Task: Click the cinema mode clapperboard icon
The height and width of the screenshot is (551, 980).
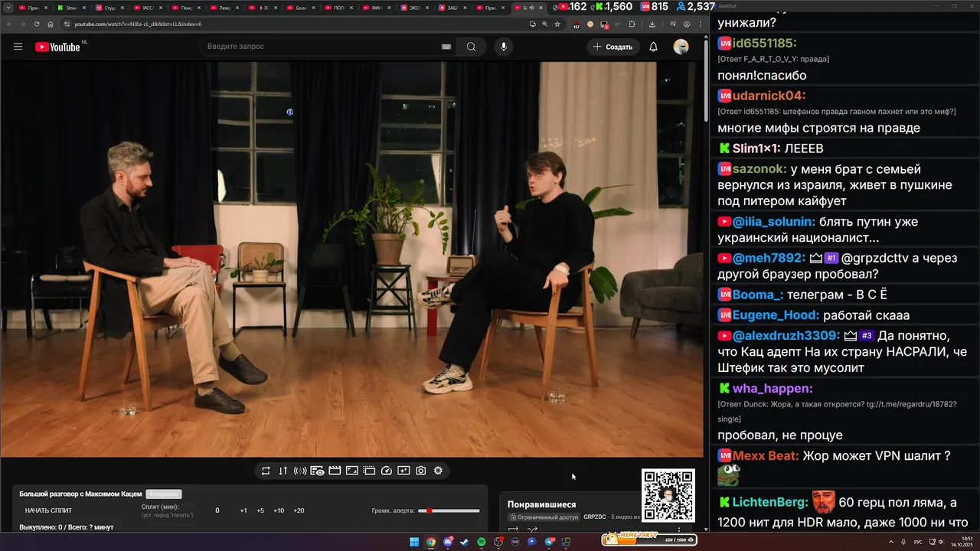Action: click(335, 471)
